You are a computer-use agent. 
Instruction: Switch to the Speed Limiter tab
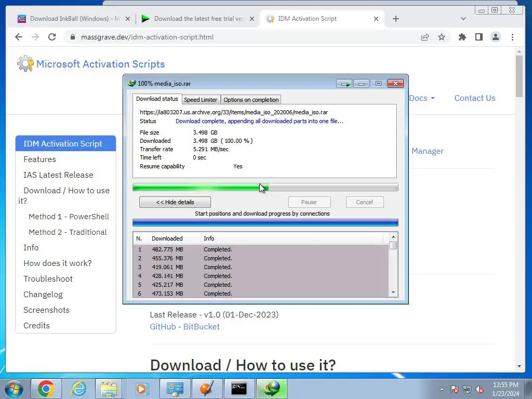tap(201, 100)
